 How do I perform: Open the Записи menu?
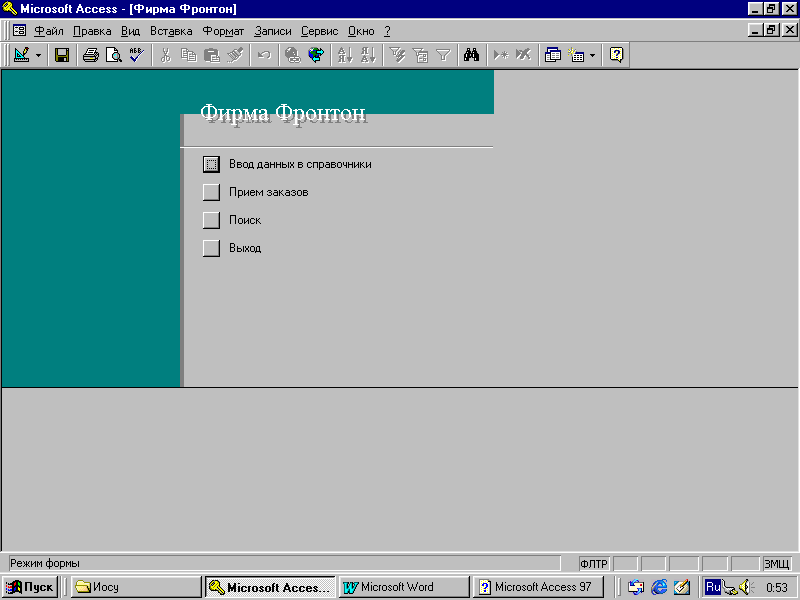point(273,31)
